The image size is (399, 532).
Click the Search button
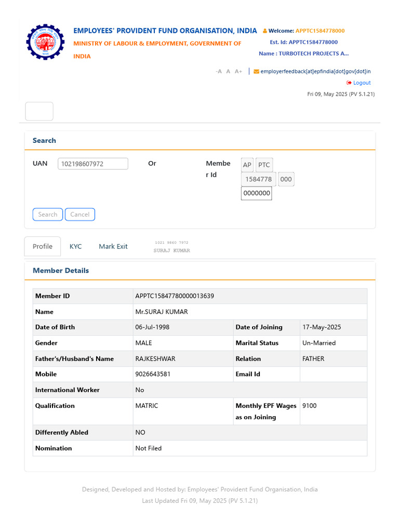(x=48, y=215)
